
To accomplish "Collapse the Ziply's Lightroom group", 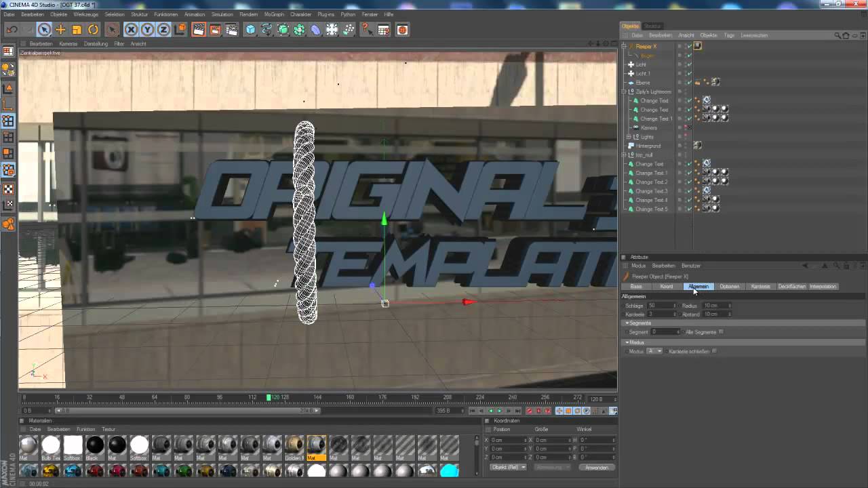I will tap(624, 91).
